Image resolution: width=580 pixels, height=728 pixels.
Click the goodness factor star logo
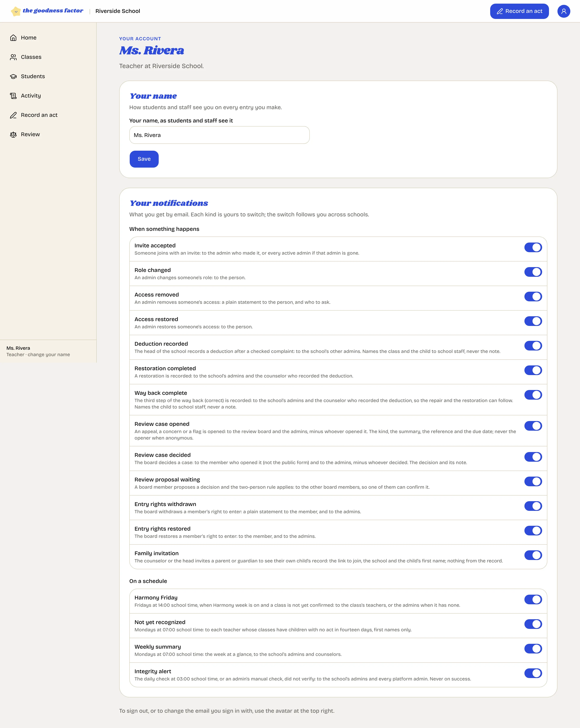click(16, 11)
